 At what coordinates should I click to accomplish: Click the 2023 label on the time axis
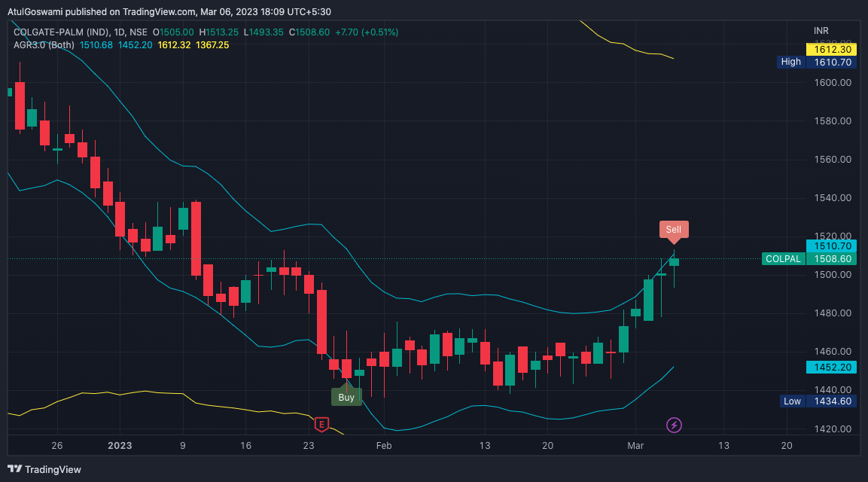coord(120,445)
